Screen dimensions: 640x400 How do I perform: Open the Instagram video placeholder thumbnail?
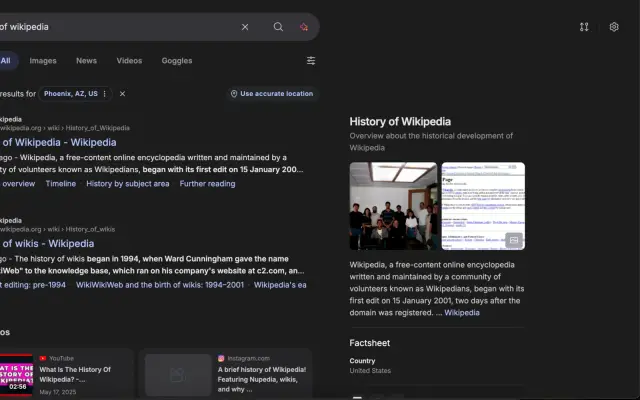click(x=178, y=375)
